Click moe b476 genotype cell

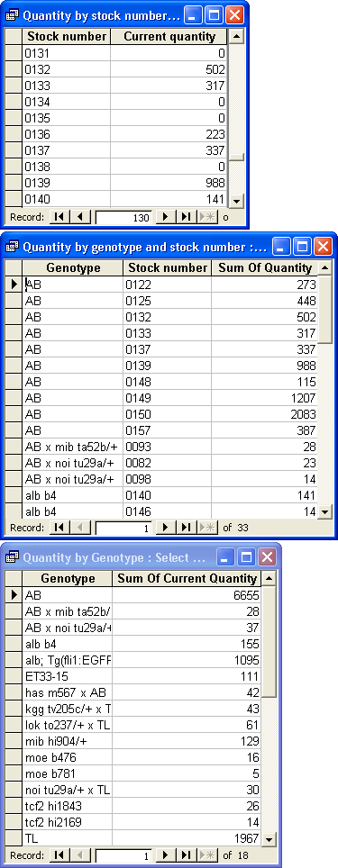tap(68, 757)
